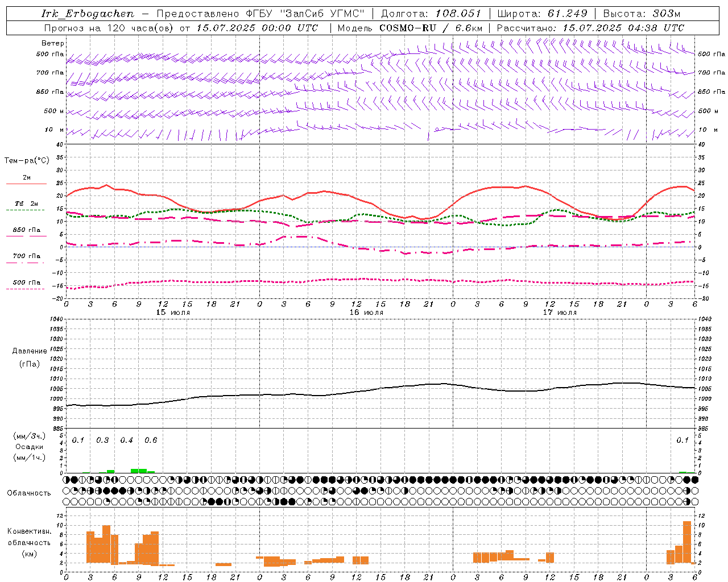Click the 850 гПа temperature legend entry
Viewport: 728px width, 582px height.
26,230
